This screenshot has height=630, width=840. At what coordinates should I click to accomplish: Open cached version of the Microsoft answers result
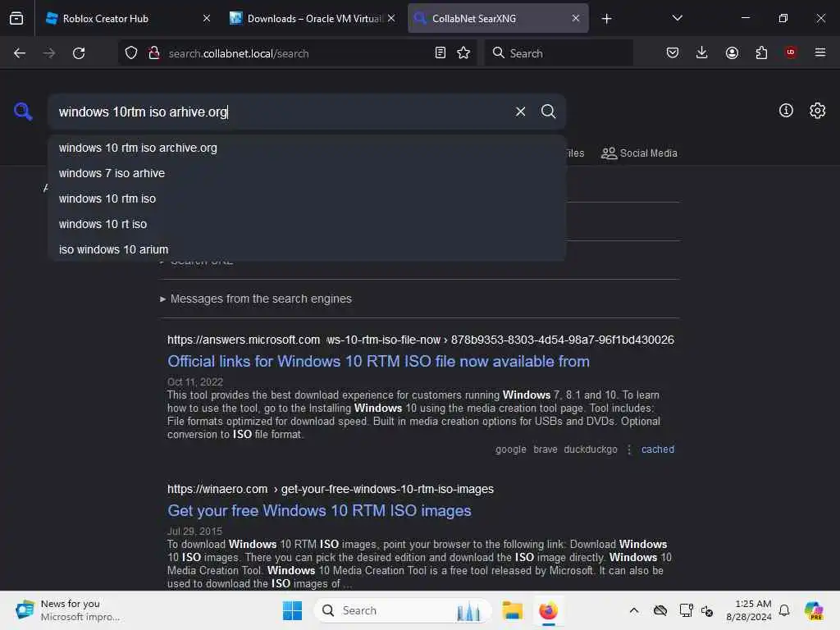click(657, 450)
